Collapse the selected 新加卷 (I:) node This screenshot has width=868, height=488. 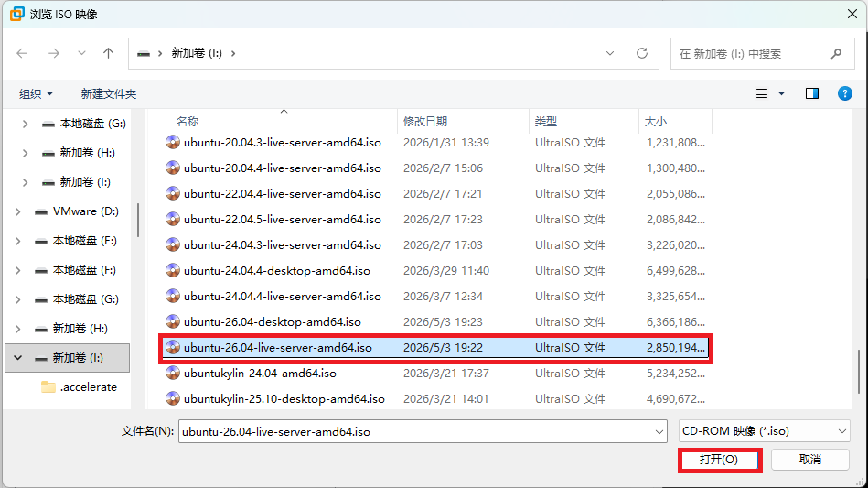coord(17,358)
